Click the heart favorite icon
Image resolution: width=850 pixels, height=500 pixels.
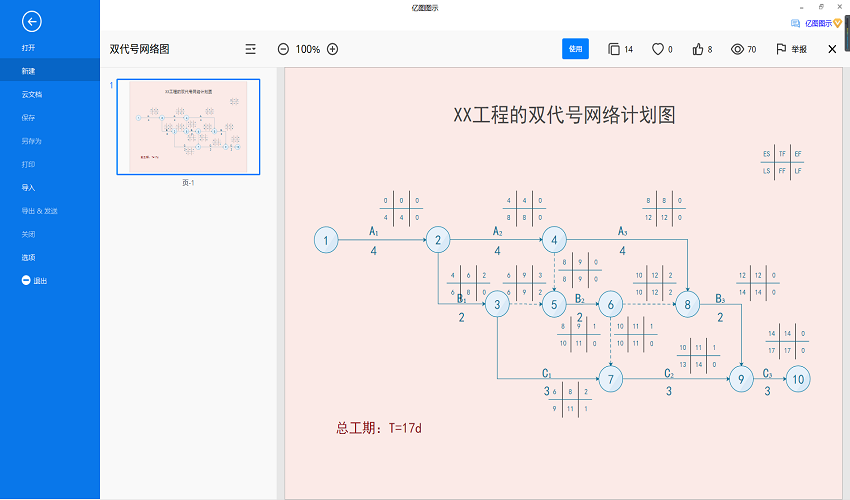coord(658,49)
